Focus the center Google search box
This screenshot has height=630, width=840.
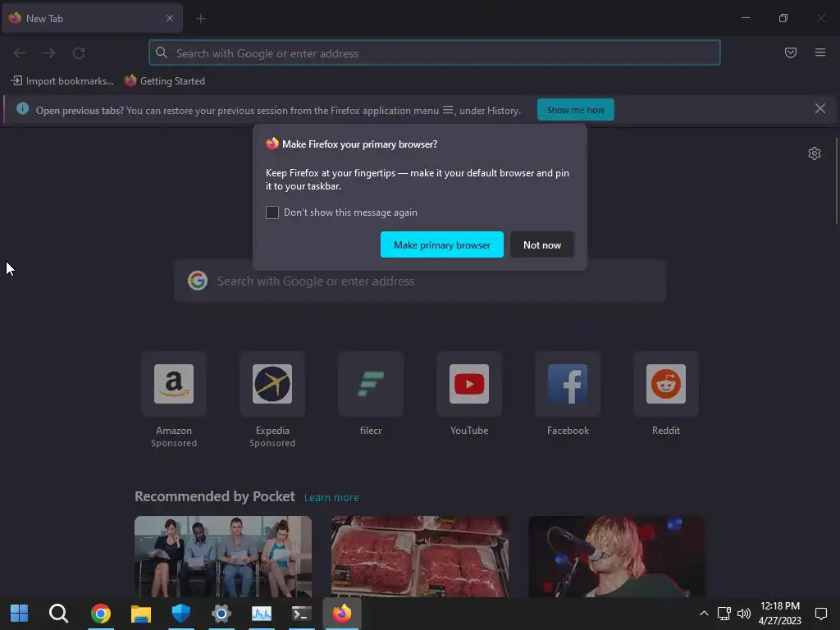[420, 281]
